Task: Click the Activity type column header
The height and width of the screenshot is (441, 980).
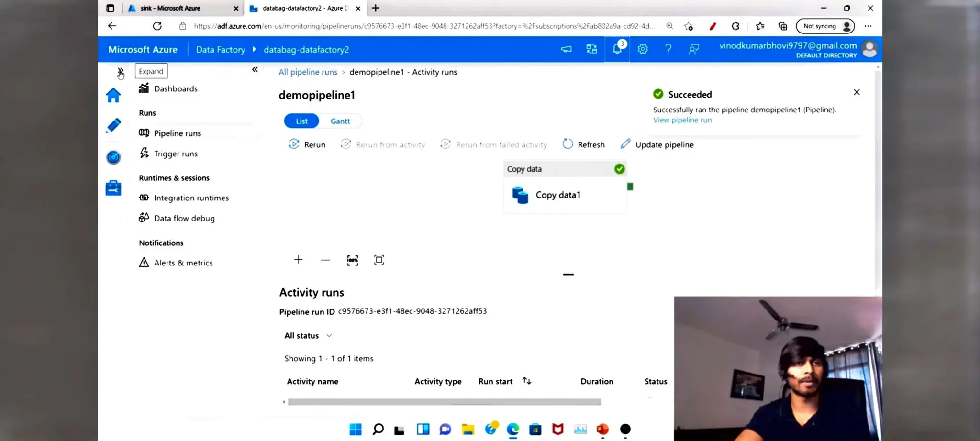Action: [x=438, y=381]
